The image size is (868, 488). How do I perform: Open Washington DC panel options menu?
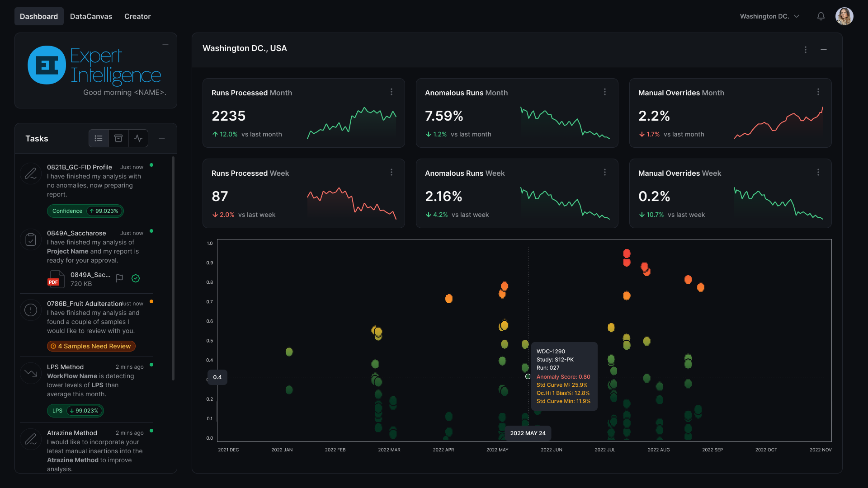806,50
